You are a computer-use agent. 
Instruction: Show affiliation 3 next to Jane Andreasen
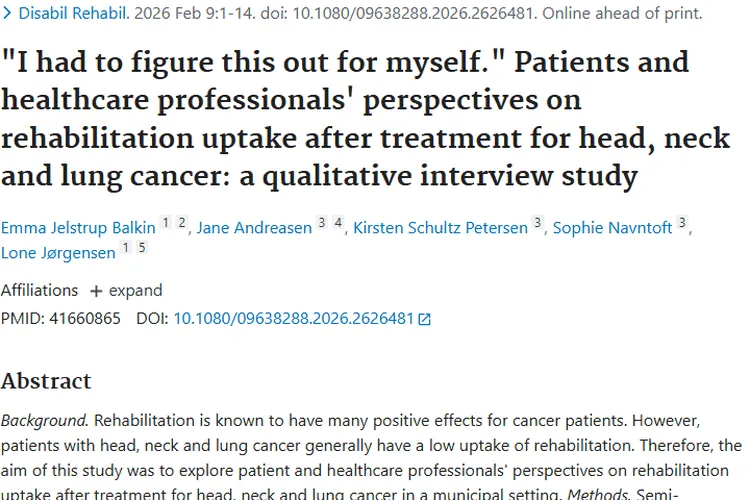(x=322, y=223)
